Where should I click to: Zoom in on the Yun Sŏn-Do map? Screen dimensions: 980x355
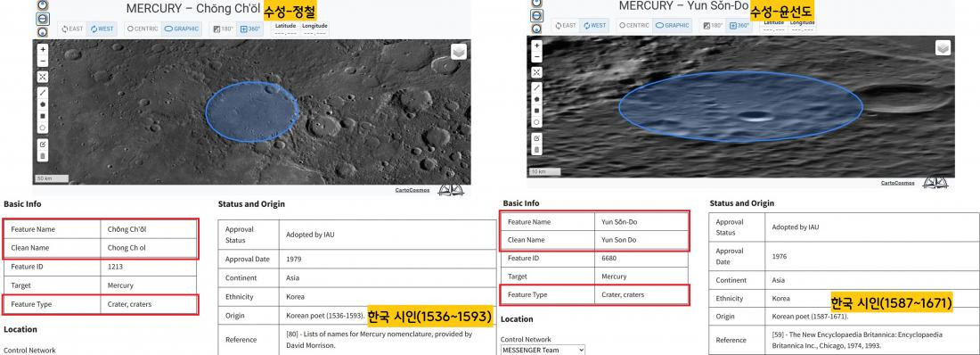tap(536, 45)
